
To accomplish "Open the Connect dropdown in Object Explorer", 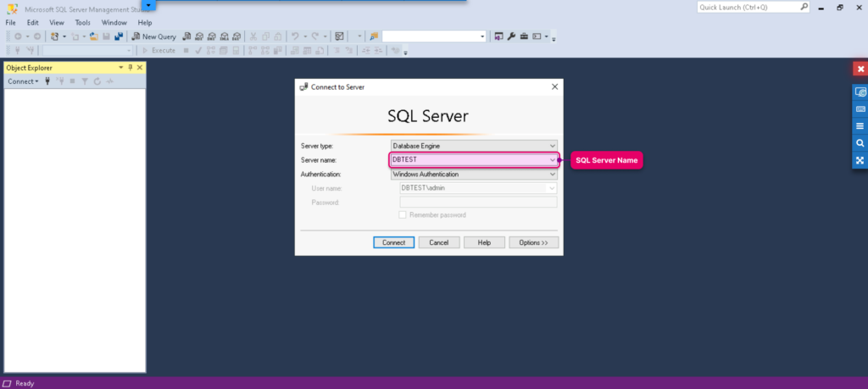I will [x=23, y=81].
